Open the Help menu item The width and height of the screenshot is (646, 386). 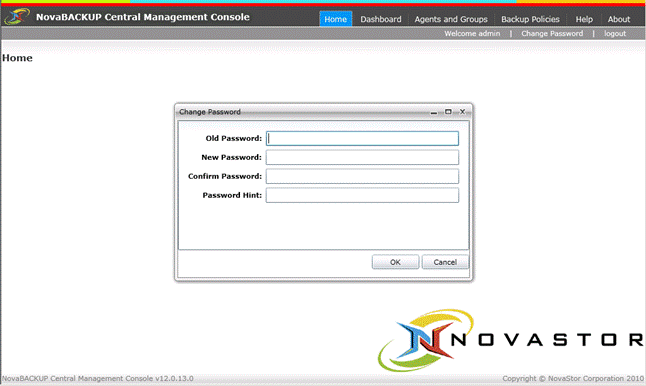[x=584, y=19]
